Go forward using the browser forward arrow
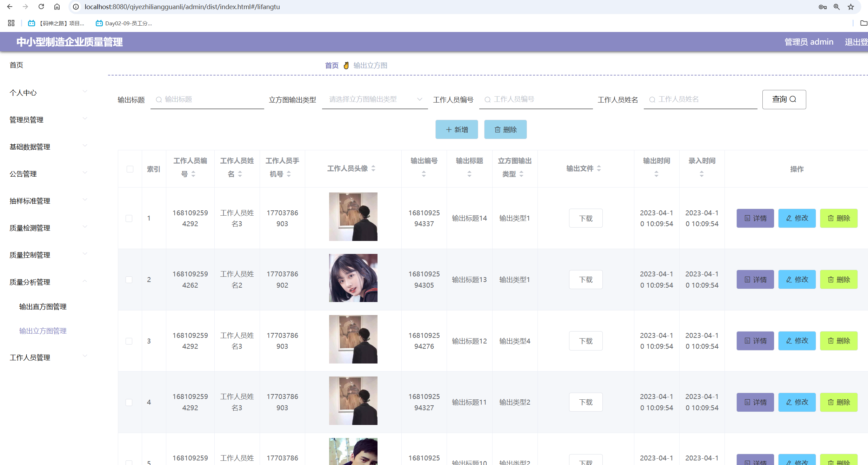The width and height of the screenshot is (868, 465). (25, 7)
